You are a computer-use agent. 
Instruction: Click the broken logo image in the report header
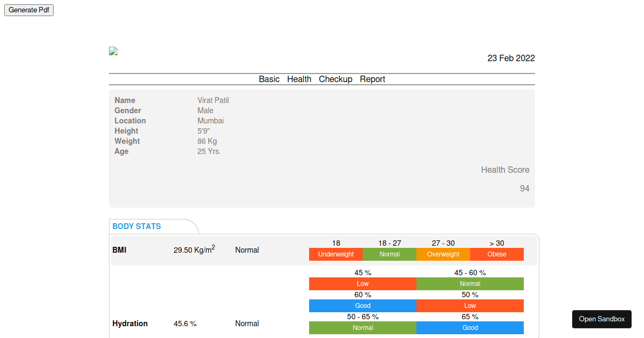click(x=113, y=52)
